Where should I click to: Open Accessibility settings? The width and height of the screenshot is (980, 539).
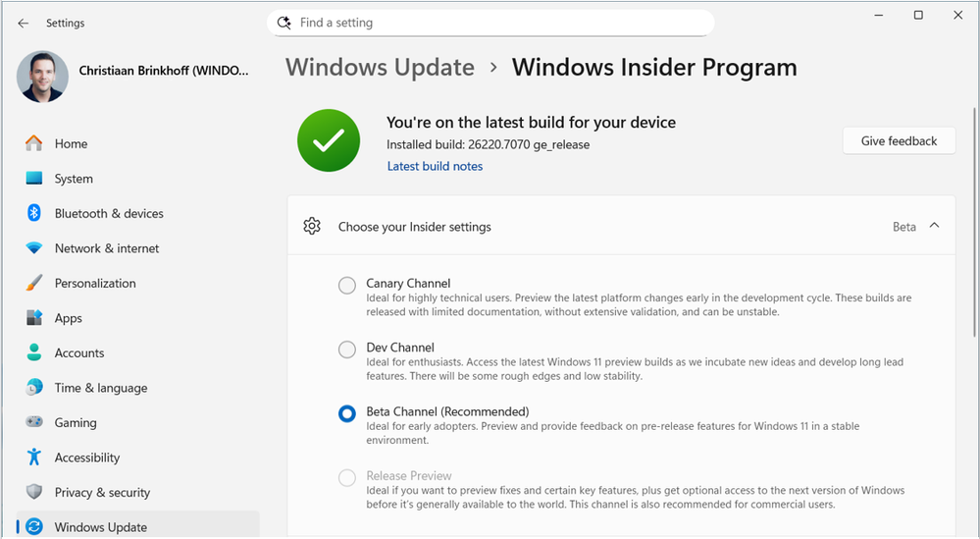(x=137, y=458)
